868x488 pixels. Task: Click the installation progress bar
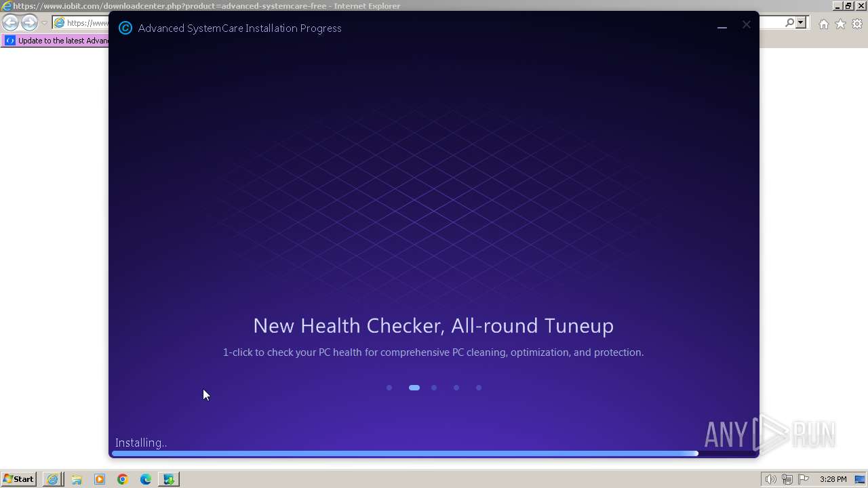(x=434, y=453)
